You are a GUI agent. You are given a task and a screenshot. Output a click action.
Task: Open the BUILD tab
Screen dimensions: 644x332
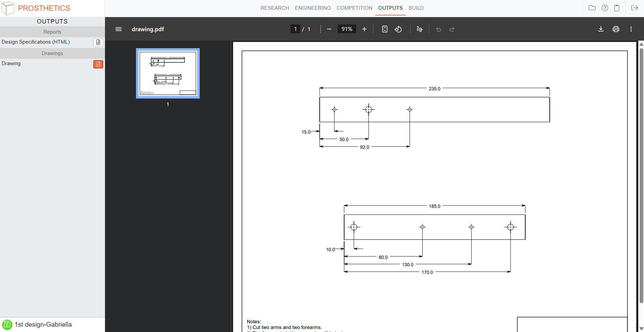point(416,8)
